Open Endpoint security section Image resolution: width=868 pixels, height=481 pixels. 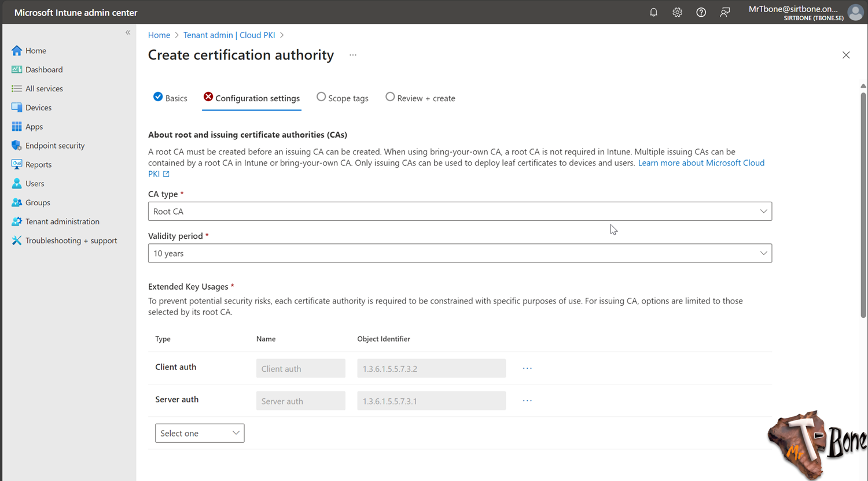tap(55, 145)
